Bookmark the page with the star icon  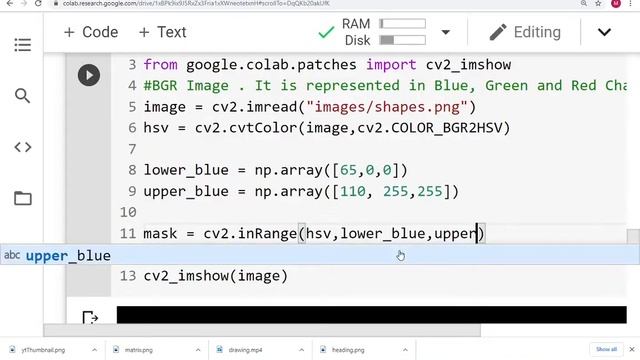tap(598, 3)
